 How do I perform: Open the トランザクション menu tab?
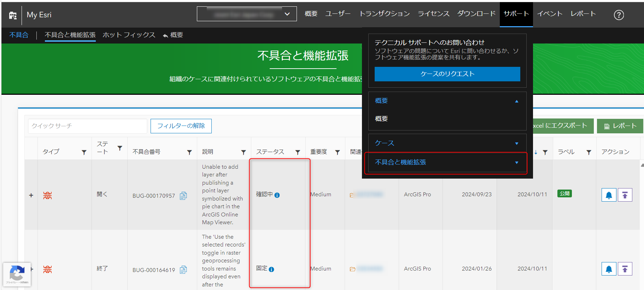[385, 14]
